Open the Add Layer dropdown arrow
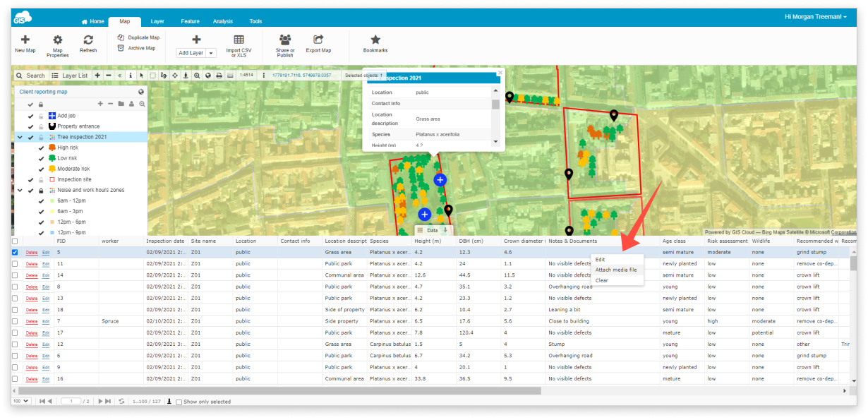 point(210,52)
